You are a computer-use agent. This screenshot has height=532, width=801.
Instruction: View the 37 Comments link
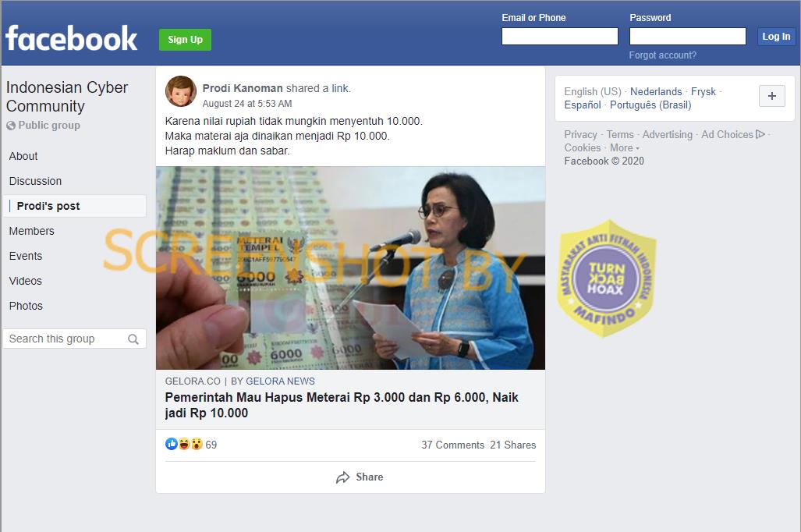452,445
